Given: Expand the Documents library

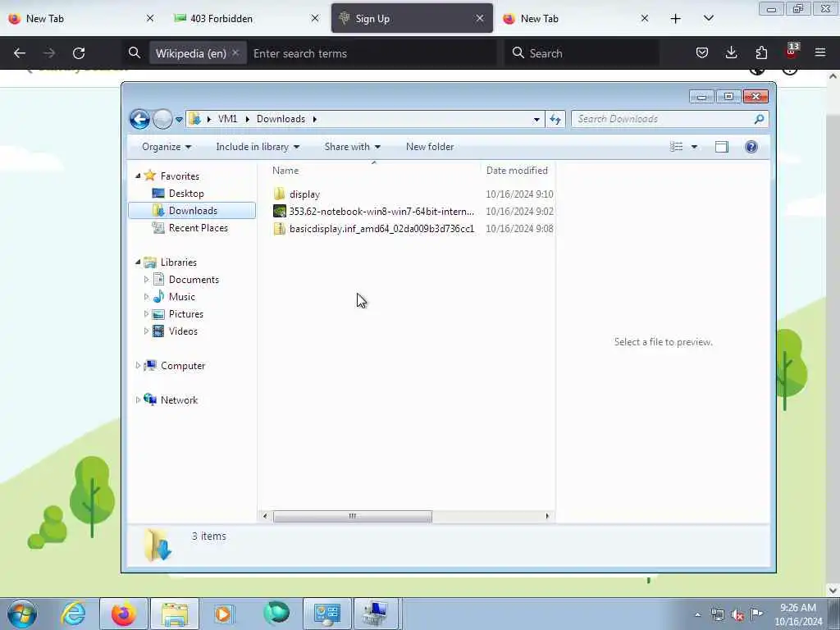Looking at the screenshot, I should pyautogui.click(x=146, y=280).
